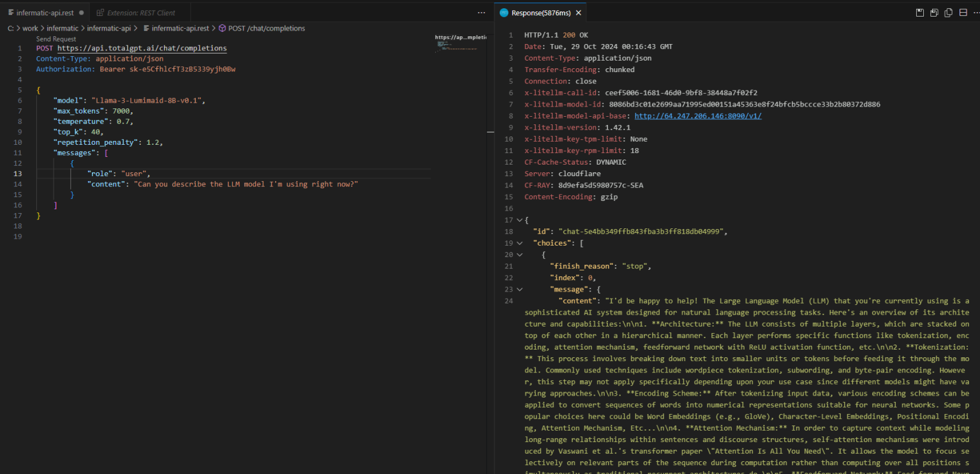Open more actions menu in response pane
Screen dimensions: 980x474
(977, 13)
